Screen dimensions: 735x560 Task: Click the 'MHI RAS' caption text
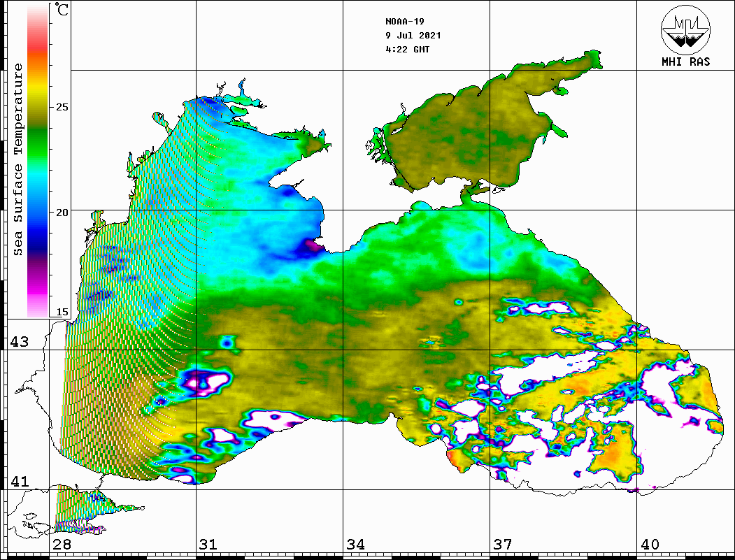[686, 62]
